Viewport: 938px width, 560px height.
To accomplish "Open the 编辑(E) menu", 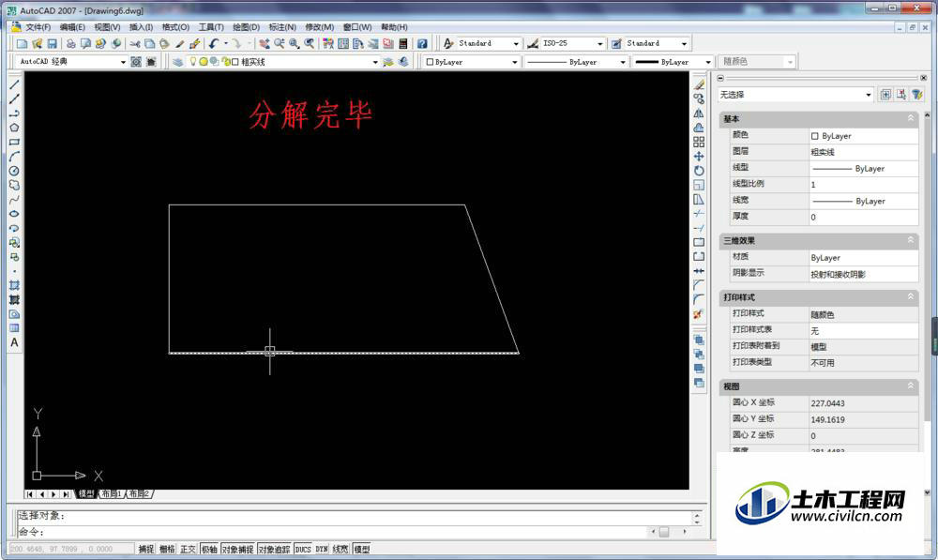I will 72,27.
